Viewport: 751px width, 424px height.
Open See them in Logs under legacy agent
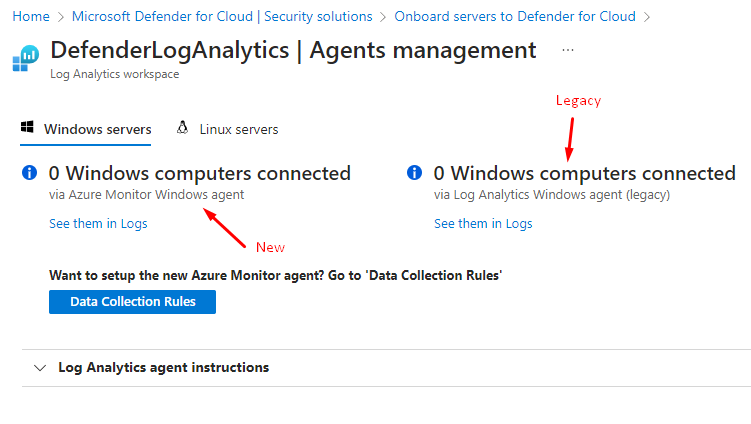[483, 224]
